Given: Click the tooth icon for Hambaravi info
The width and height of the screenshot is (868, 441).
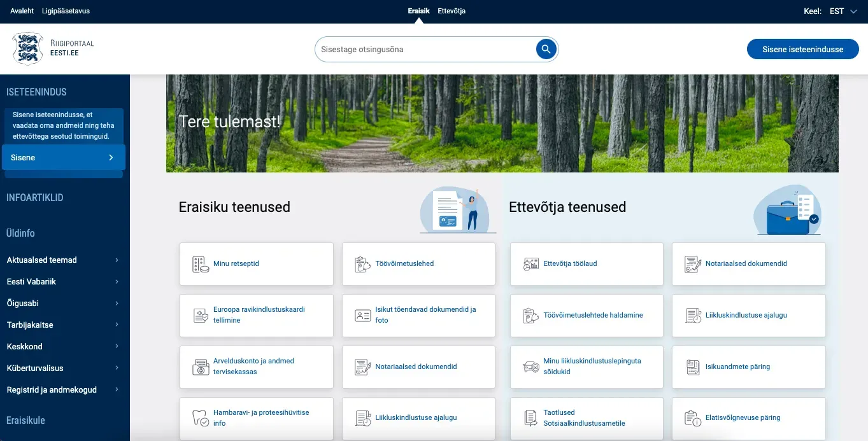Looking at the screenshot, I should click(201, 419).
